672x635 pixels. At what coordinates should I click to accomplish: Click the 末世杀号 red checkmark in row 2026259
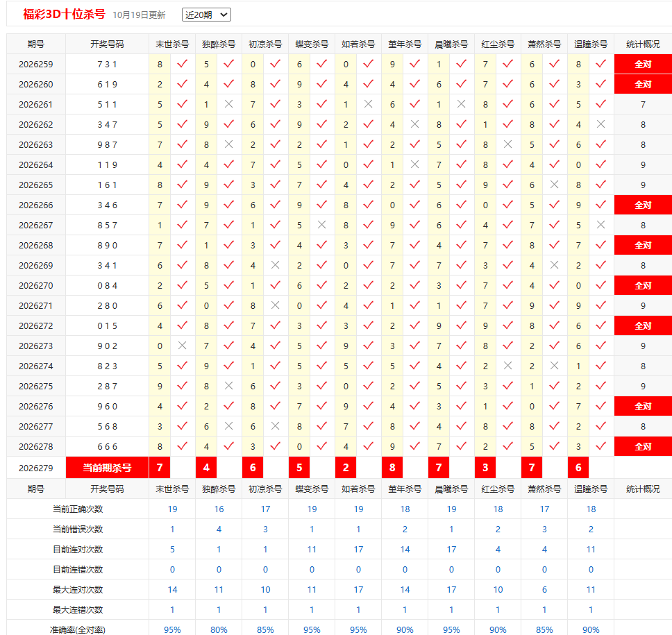click(182, 64)
